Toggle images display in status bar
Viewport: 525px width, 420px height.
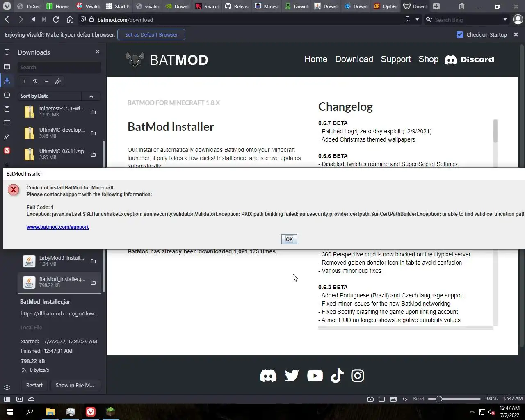[393, 399]
